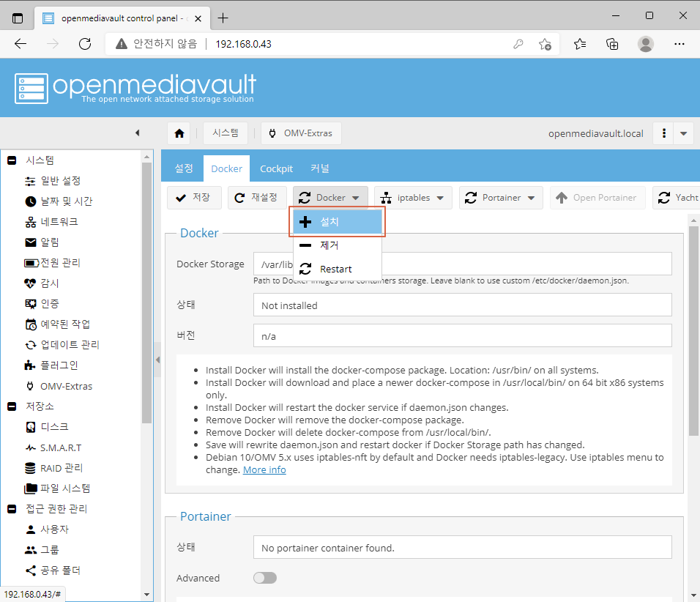Collapse the 저장소 tree section

pos(12,406)
